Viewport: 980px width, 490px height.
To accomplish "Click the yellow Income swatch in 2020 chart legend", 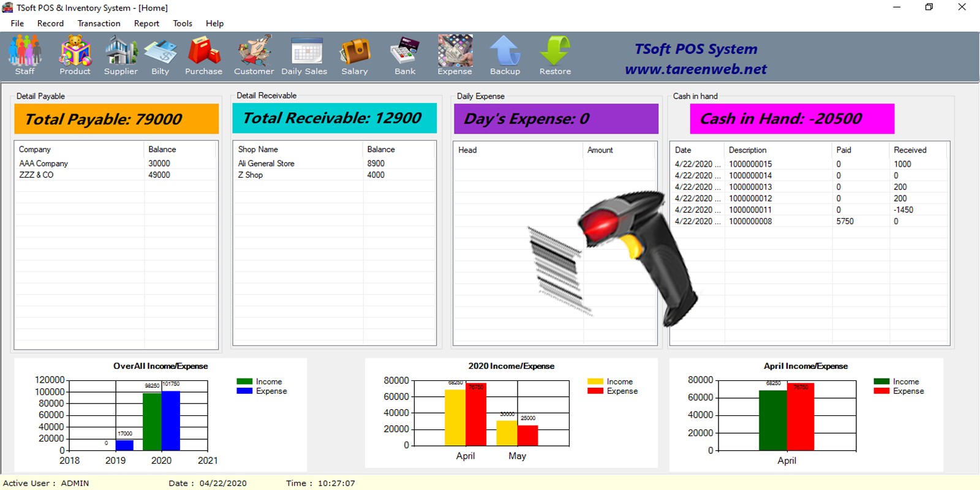I will click(x=595, y=382).
